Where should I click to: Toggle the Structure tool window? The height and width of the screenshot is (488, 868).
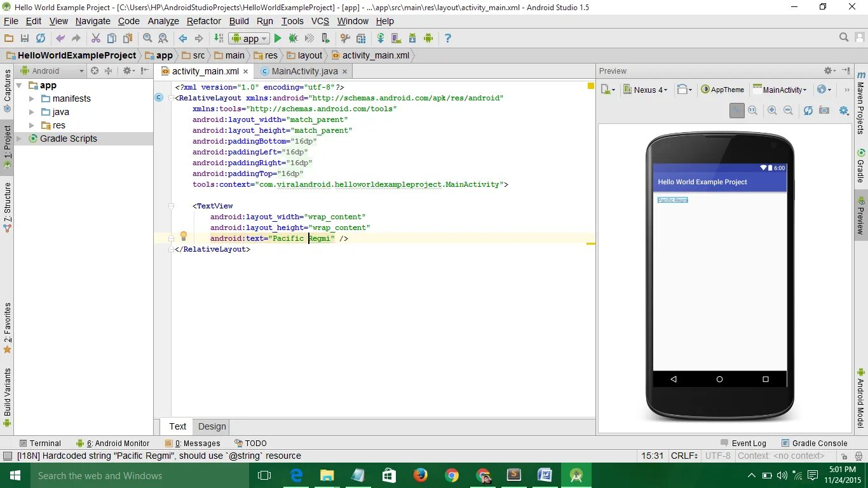point(7,207)
